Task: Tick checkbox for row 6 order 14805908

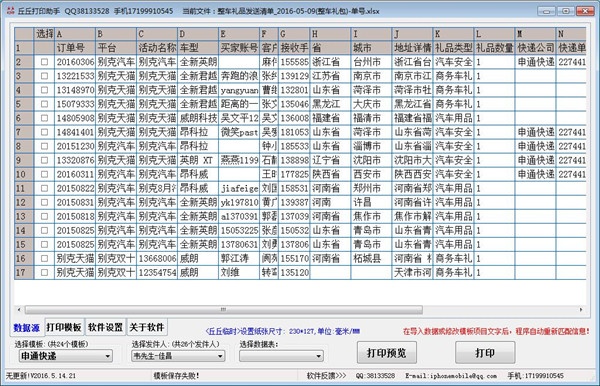Action: click(44, 118)
